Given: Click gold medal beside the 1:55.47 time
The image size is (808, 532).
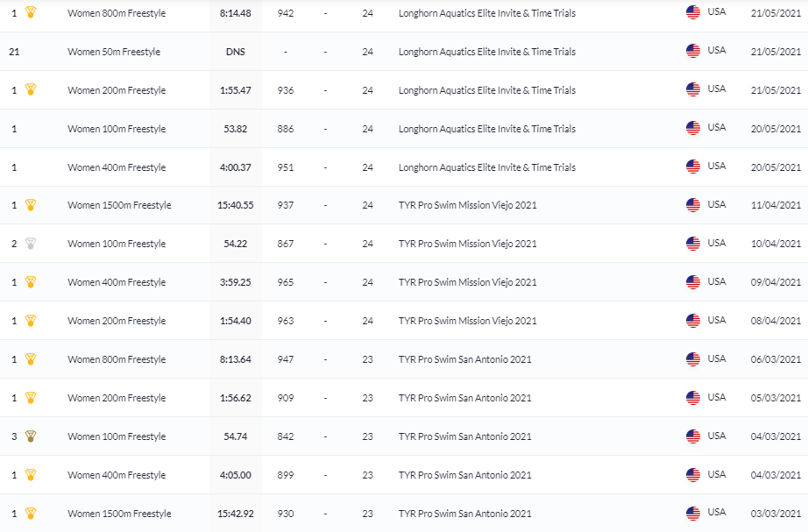Looking at the screenshot, I should click(31, 89).
